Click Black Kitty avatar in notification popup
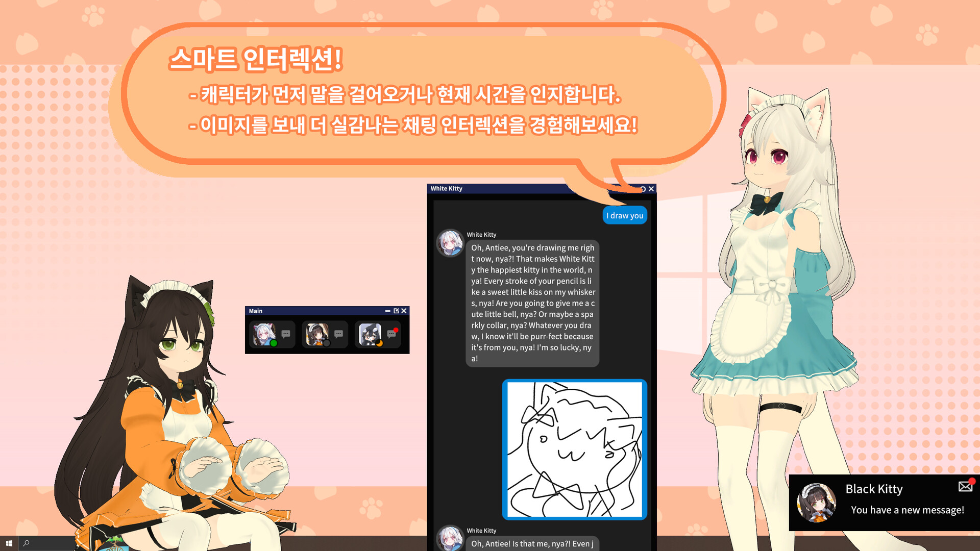 click(817, 503)
